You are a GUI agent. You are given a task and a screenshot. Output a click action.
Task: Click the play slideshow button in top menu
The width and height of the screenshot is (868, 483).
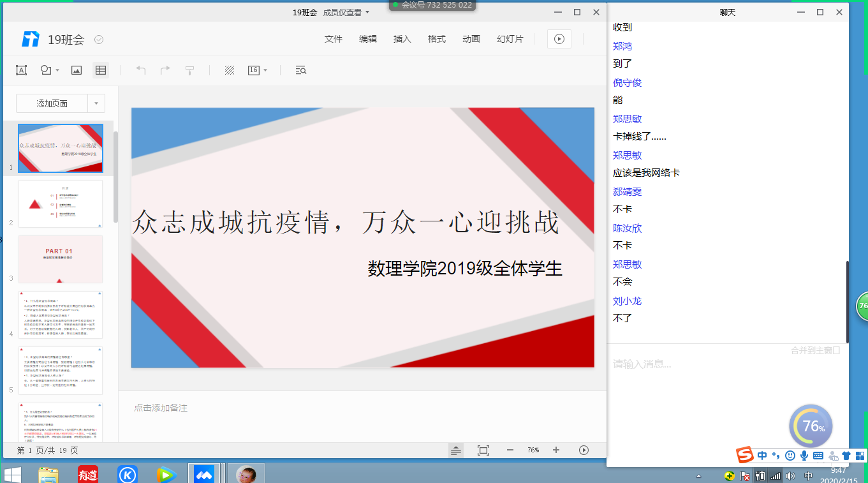[x=559, y=39]
